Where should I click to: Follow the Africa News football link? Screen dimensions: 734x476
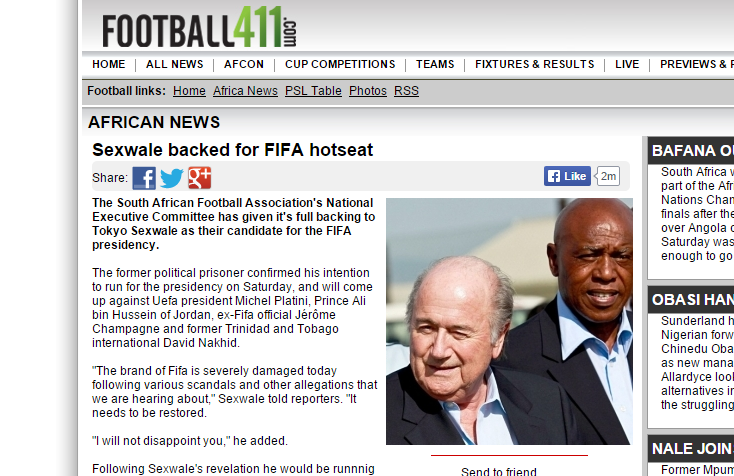pyautogui.click(x=245, y=91)
